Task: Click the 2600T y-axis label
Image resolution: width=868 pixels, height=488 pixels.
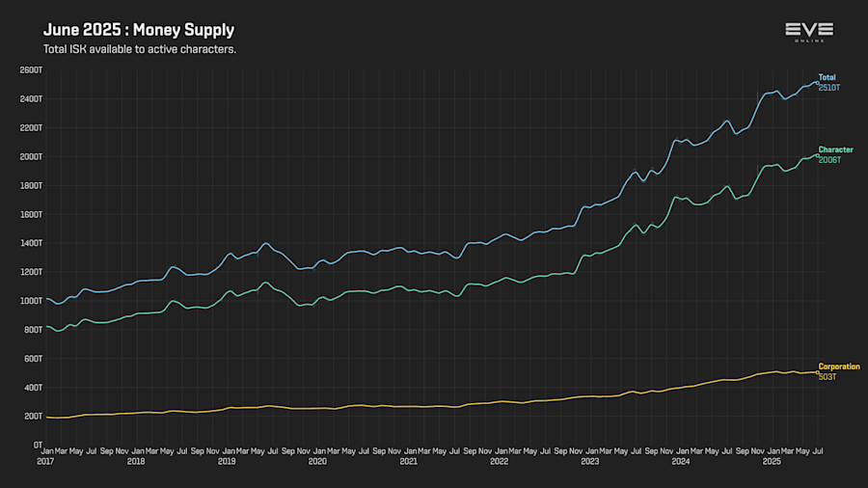Action: [x=31, y=70]
